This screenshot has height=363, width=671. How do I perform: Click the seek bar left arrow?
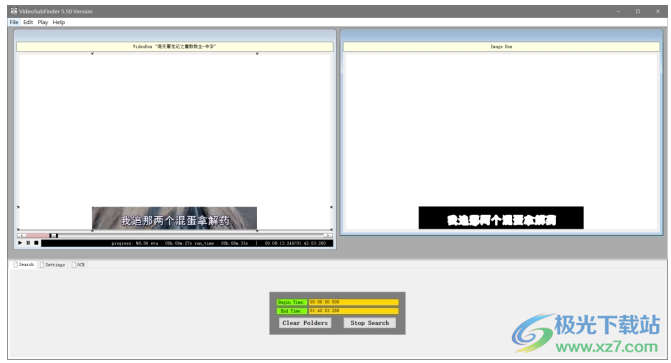point(21,235)
